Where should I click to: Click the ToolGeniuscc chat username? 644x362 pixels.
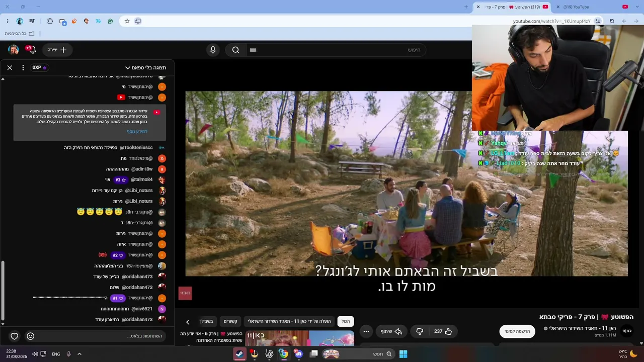136,148
